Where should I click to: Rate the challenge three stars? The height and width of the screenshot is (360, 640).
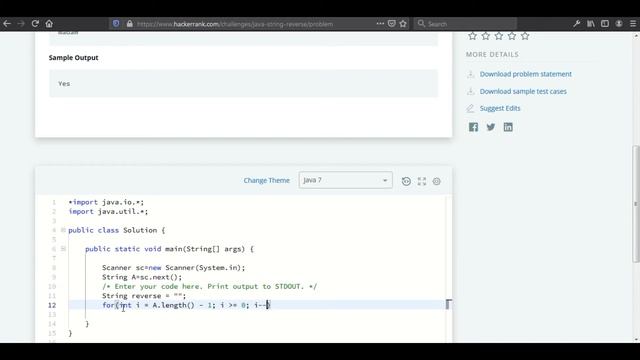coord(499,36)
